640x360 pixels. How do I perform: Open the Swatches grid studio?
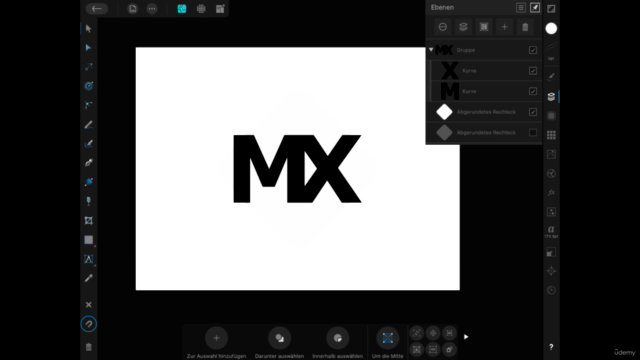tap(551, 135)
